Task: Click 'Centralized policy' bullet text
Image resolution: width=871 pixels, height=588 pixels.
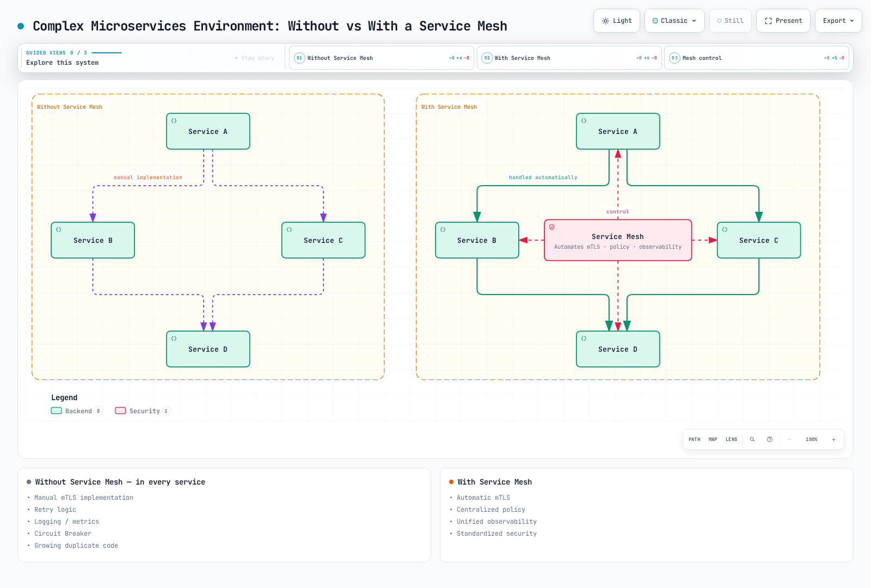Action: point(491,510)
